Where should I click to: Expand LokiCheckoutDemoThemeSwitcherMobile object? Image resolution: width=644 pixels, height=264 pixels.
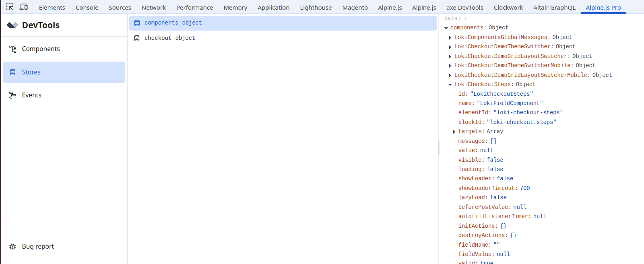point(450,66)
